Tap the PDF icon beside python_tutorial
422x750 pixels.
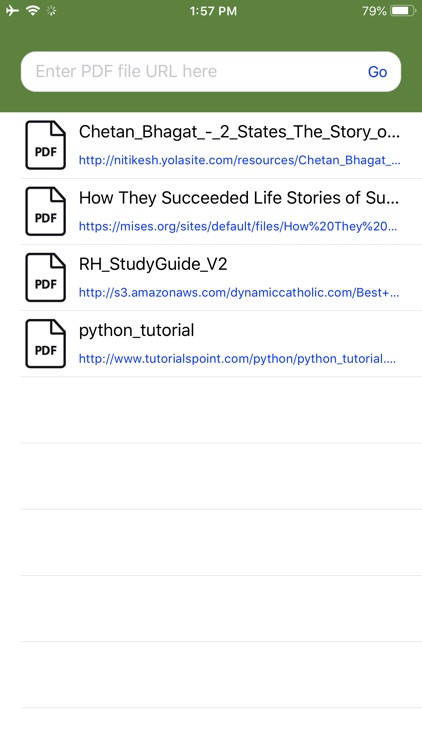pos(45,344)
